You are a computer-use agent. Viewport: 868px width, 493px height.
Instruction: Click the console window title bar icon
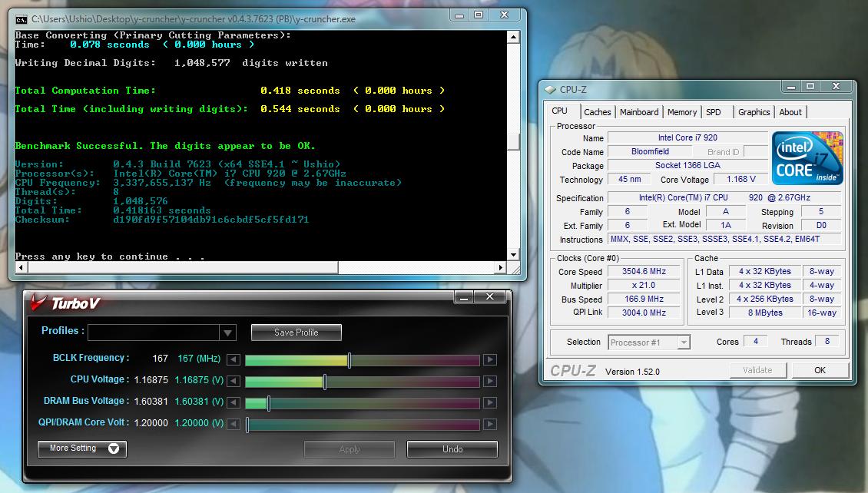pos(21,18)
